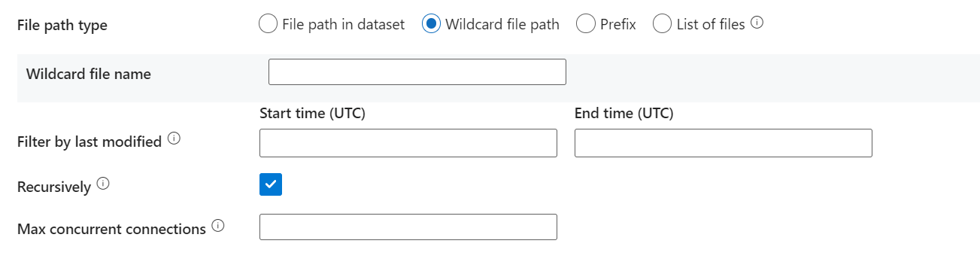Click the Start time (UTC) heading
Screen dimensions: 980x271
312,114
